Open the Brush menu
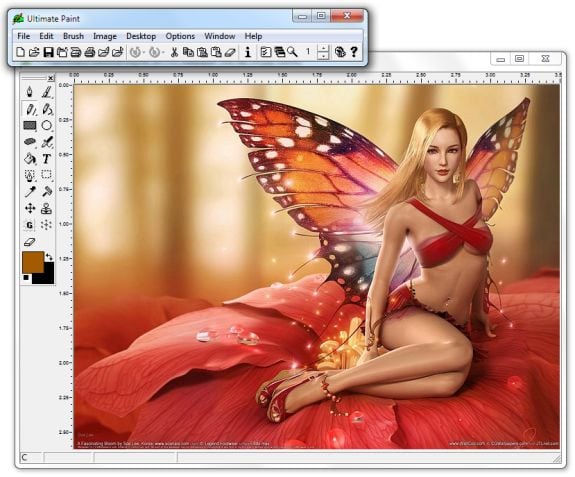Screen dimensions: 575x477 [x=73, y=36]
